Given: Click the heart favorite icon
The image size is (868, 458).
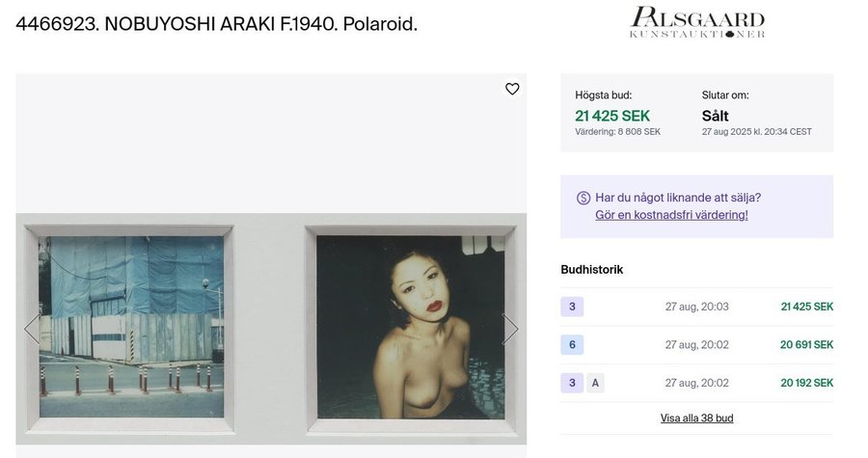Looking at the screenshot, I should click(x=512, y=89).
